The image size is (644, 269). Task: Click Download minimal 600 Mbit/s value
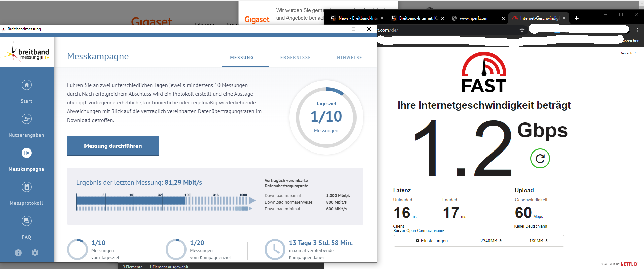click(x=336, y=209)
